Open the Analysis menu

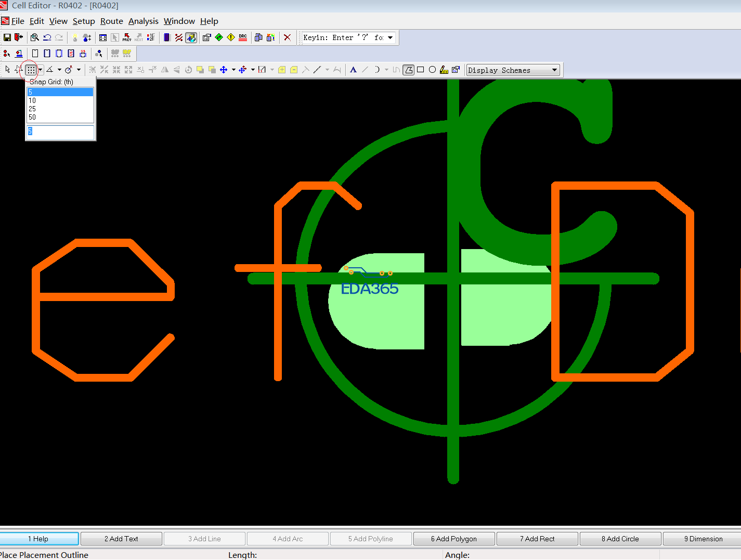pyautogui.click(x=144, y=21)
